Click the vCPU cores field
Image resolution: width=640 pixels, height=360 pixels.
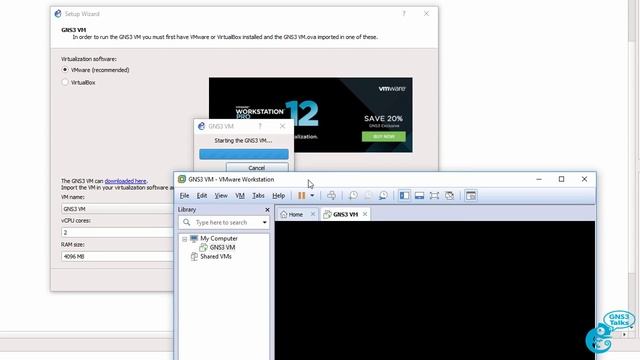117,232
